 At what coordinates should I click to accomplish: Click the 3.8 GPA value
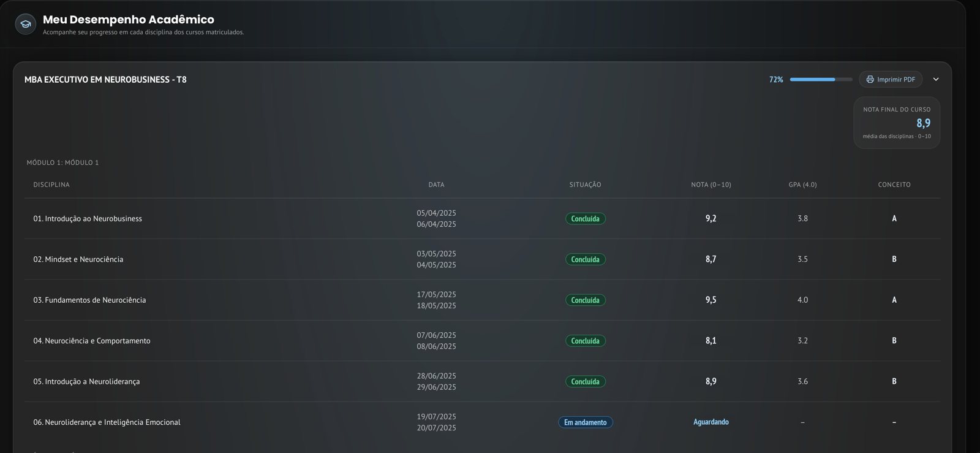803,218
